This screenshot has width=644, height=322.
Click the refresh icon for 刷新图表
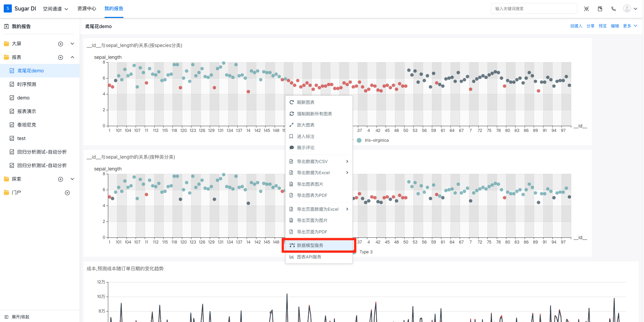[x=292, y=102]
